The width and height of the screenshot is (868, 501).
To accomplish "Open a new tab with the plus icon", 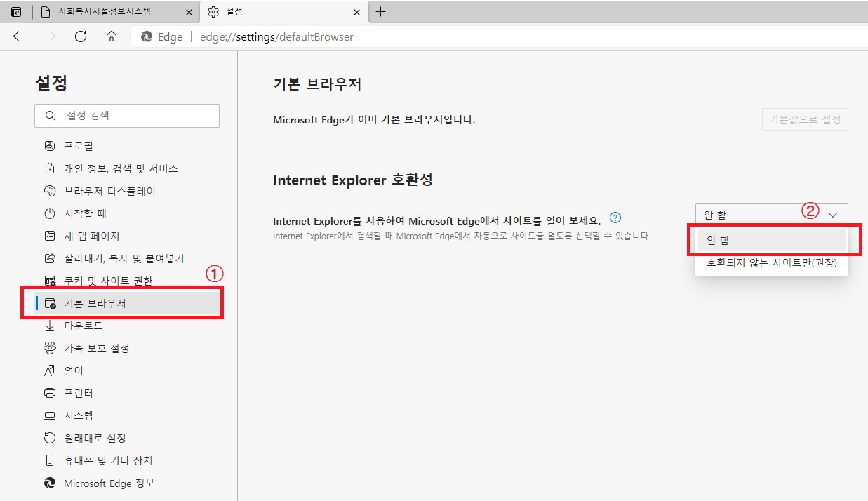I will [381, 12].
